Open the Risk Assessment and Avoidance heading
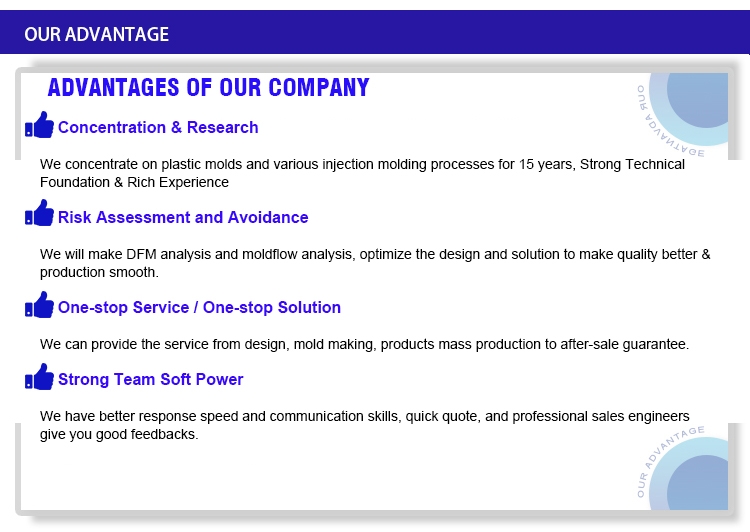750x532 pixels. [x=183, y=217]
